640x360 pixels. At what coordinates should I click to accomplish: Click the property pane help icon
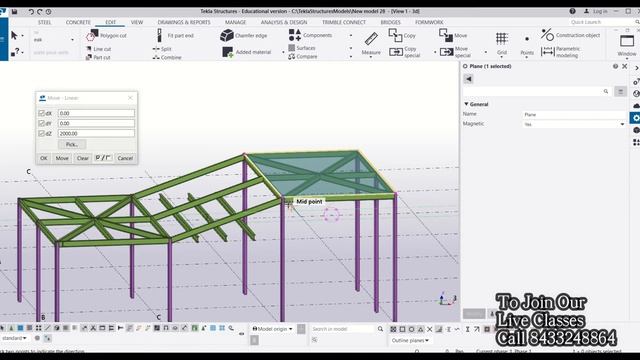[615, 66]
